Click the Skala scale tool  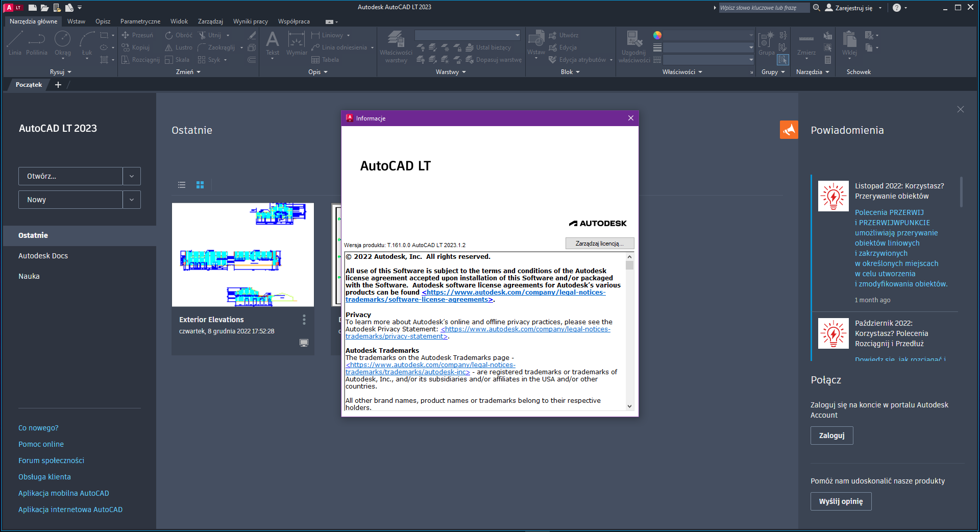click(177, 60)
